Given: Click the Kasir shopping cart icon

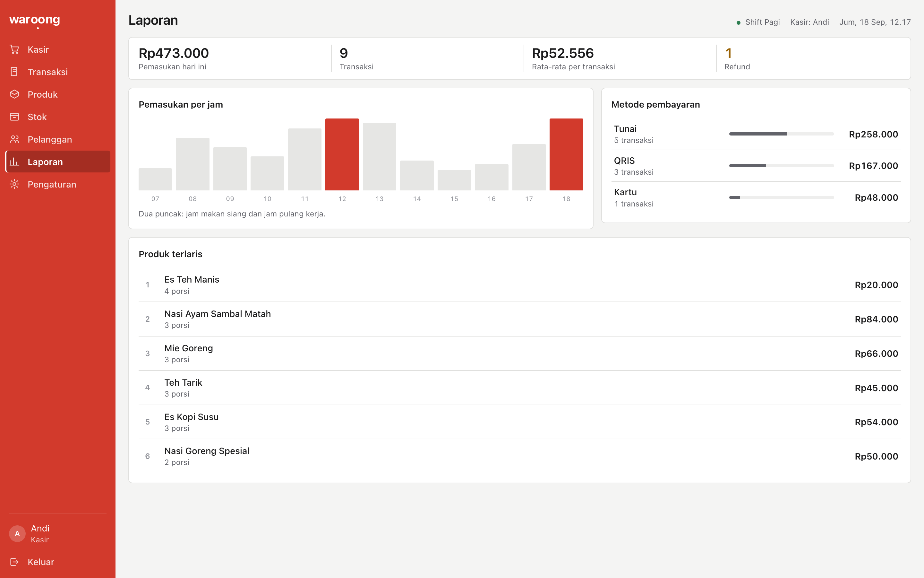Looking at the screenshot, I should tap(14, 49).
